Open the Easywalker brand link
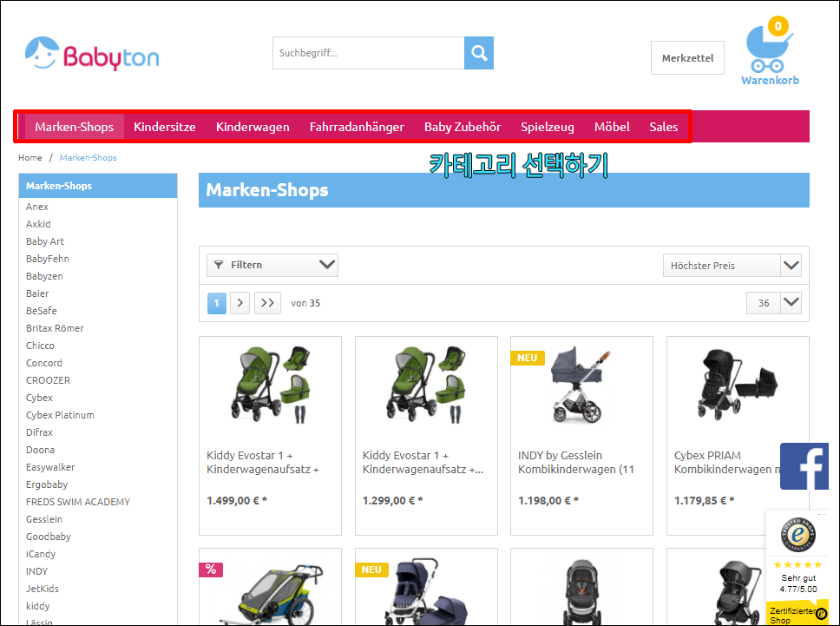Screen dimensions: 840x626 (x=50, y=467)
